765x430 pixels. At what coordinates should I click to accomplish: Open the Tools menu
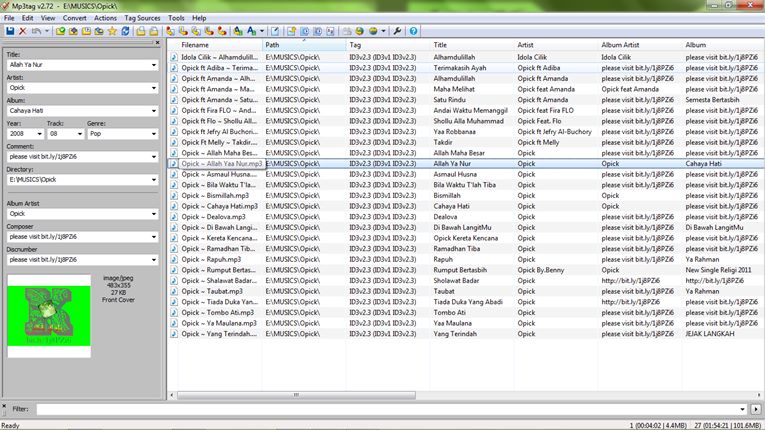coord(176,18)
